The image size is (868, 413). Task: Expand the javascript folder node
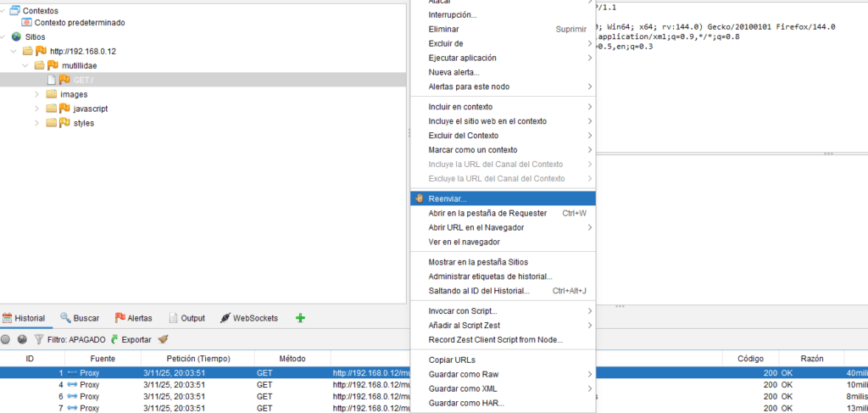pos(36,109)
